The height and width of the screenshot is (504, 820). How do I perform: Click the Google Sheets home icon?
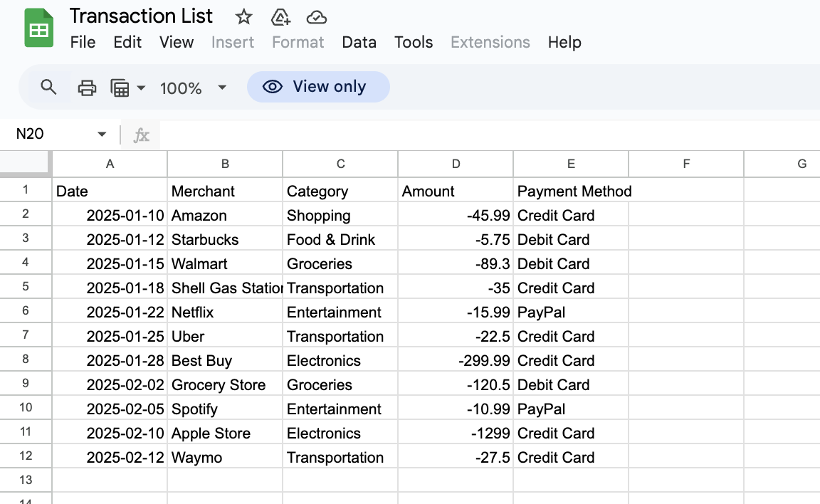38,28
